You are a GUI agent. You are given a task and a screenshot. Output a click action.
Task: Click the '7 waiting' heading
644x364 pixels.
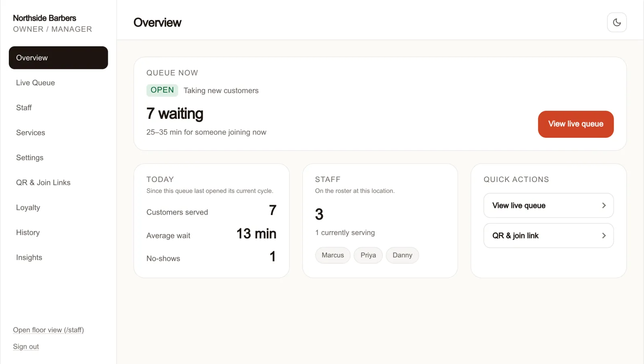[x=175, y=114]
